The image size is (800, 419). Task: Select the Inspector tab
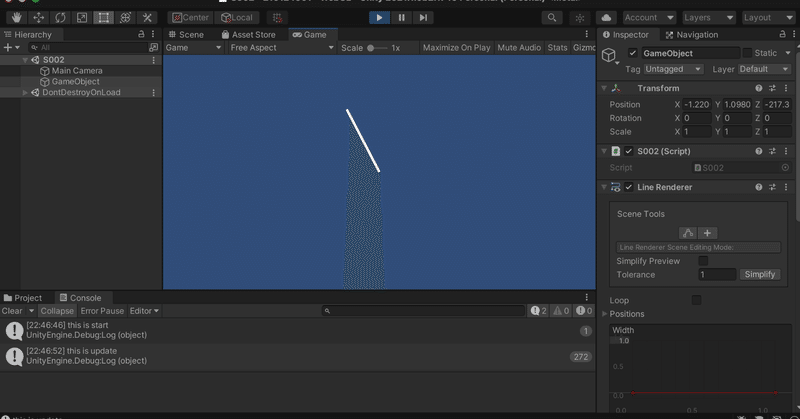(626, 35)
